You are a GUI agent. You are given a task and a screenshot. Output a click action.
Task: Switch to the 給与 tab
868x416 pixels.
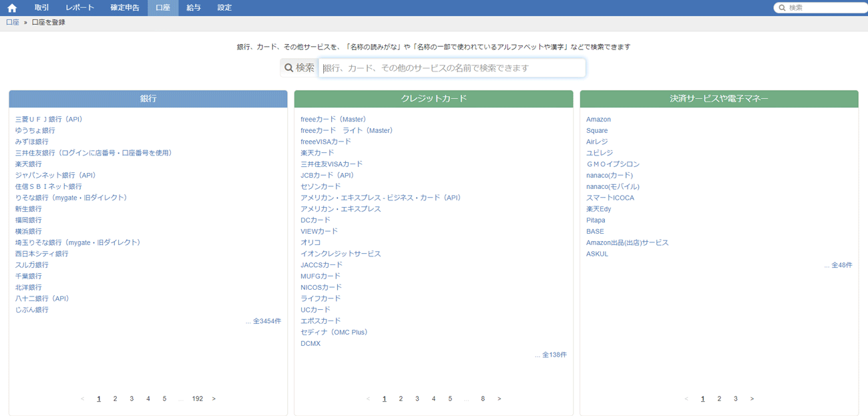tap(194, 7)
